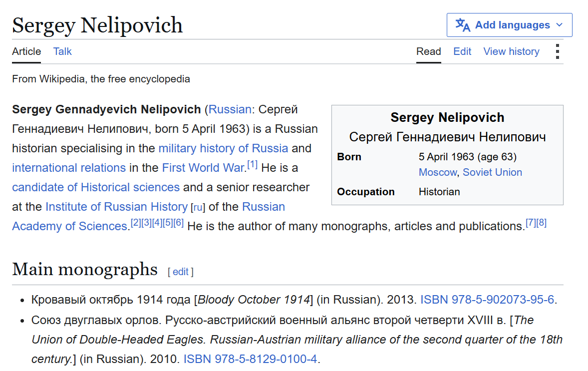Screen dimensions: 588x371
Task: Expand the Add languages dropdown chevron
Action: 560,25
